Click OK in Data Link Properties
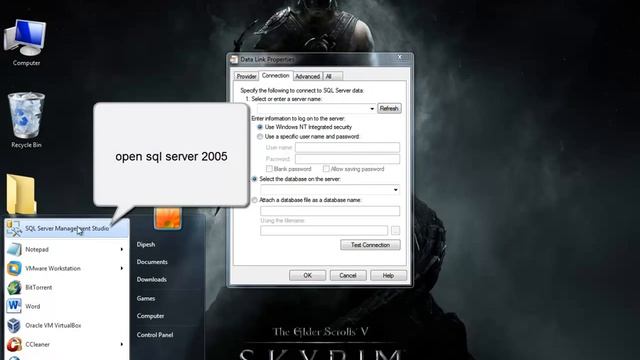 click(x=307, y=276)
